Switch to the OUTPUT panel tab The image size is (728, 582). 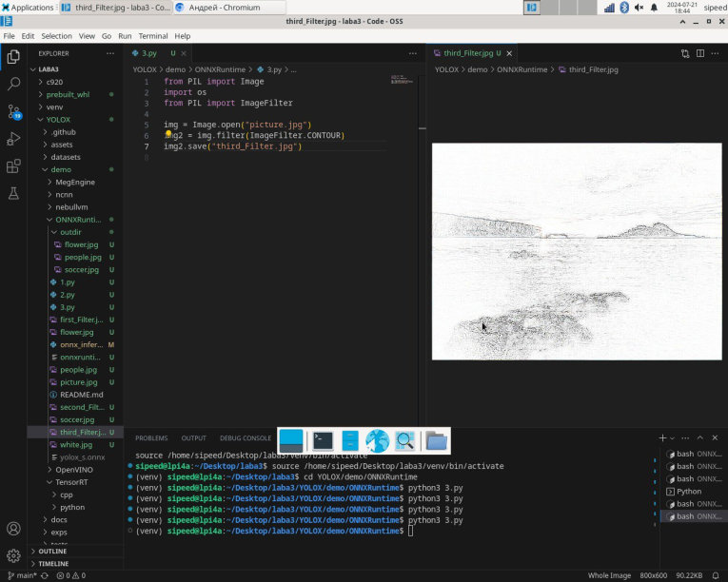pos(193,438)
